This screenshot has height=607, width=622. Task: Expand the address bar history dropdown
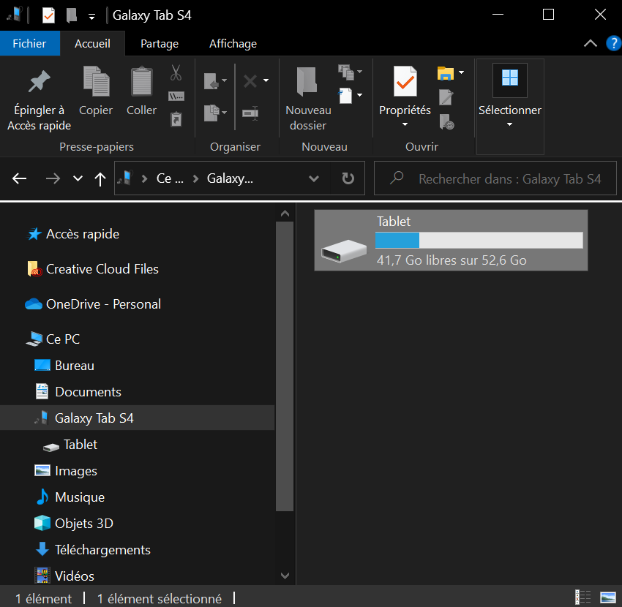(x=314, y=179)
